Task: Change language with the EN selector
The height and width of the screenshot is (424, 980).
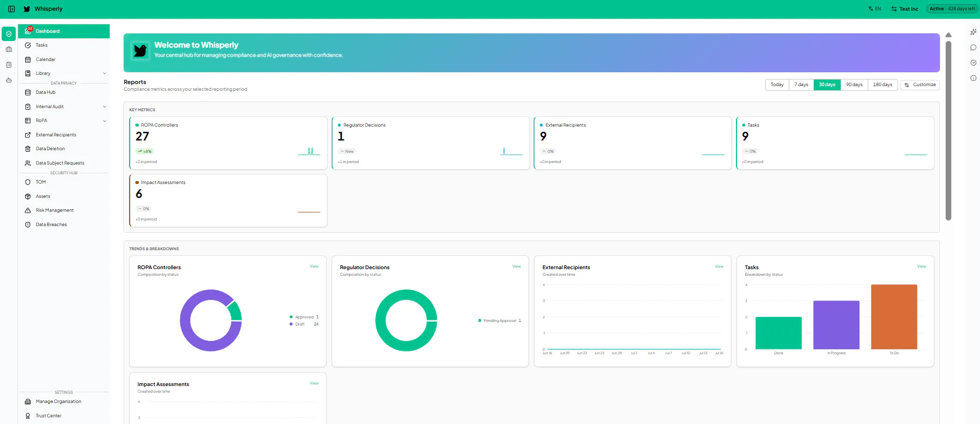Action: [874, 9]
